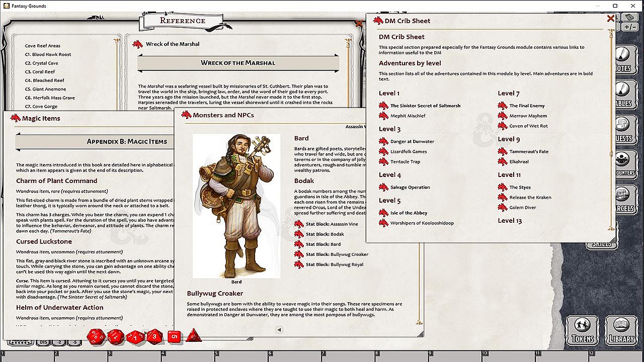Click the dragon icon in DM Crib Sheet title
This screenshot has width=644, height=362.
tap(378, 21)
